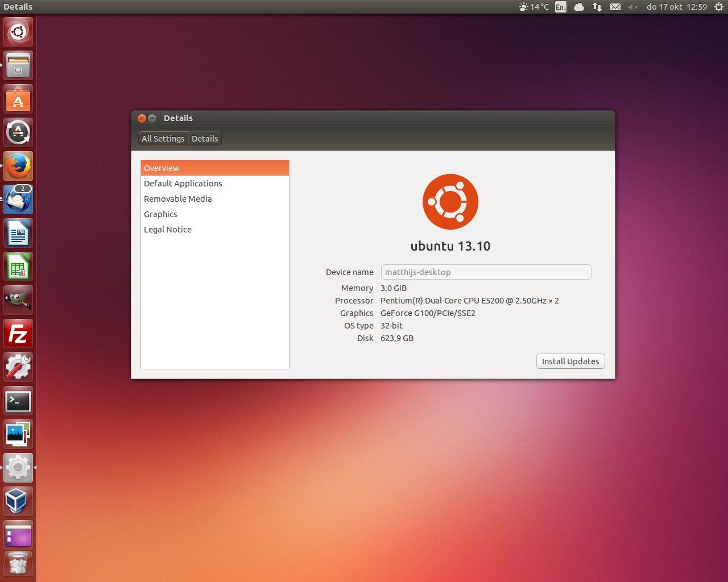Screen dimensions: 728x582
Task: Launch LibreOffice Calc
Action: coord(18,266)
